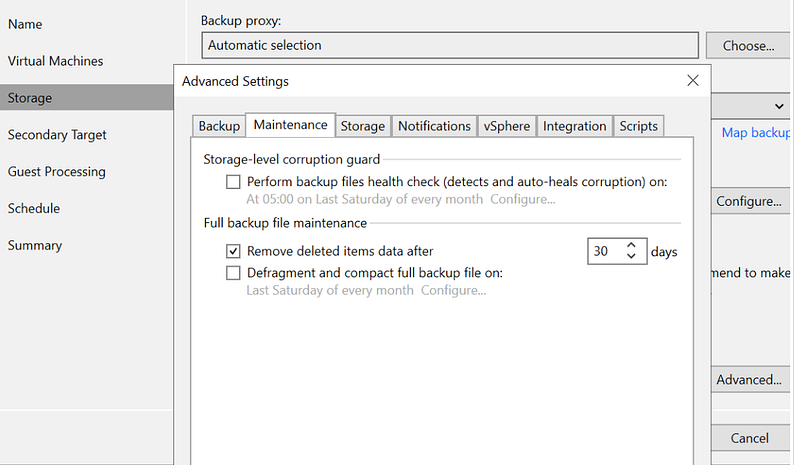The height and width of the screenshot is (465, 800).
Task: Switch to the Backup tab
Action: coord(219,126)
